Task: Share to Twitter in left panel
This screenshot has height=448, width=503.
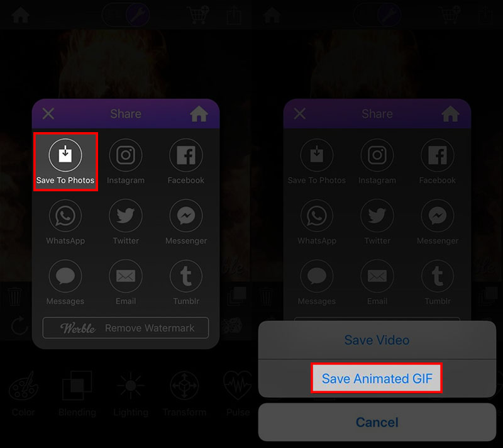Action: coord(125,222)
